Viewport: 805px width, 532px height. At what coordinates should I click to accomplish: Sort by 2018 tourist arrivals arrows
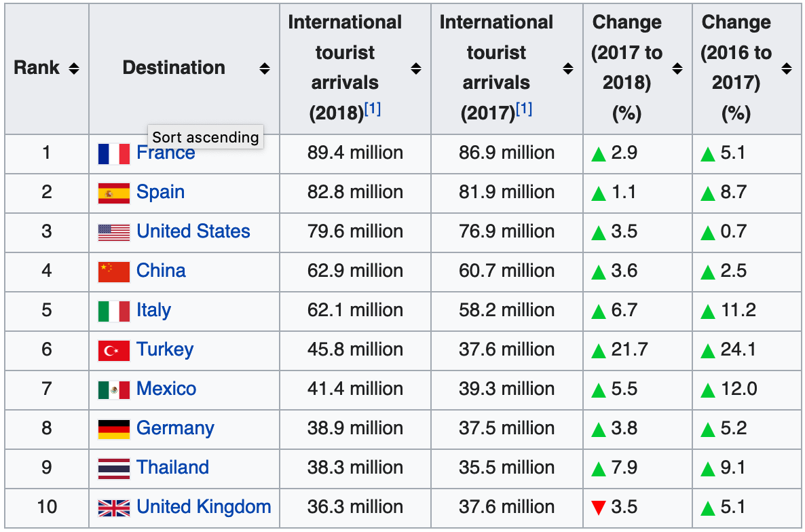(x=416, y=69)
